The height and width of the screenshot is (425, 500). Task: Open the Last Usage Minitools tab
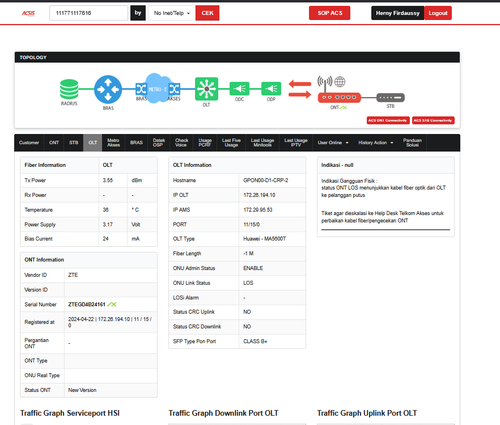(x=262, y=143)
